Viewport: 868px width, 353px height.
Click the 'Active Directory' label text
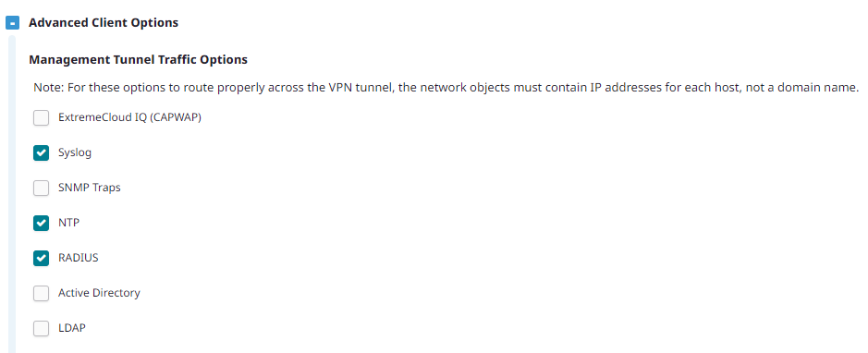click(x=99, y=293)
